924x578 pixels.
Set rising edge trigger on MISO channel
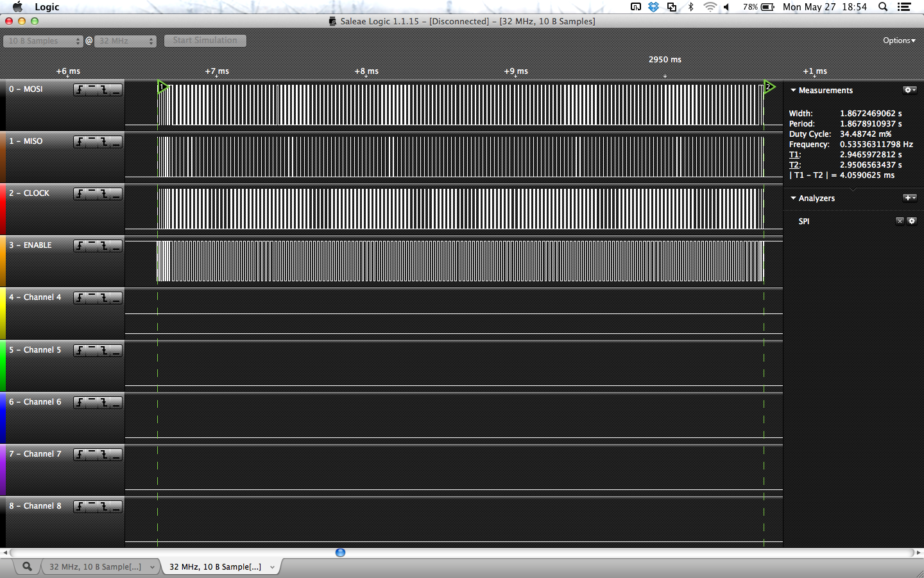point(80,142)
